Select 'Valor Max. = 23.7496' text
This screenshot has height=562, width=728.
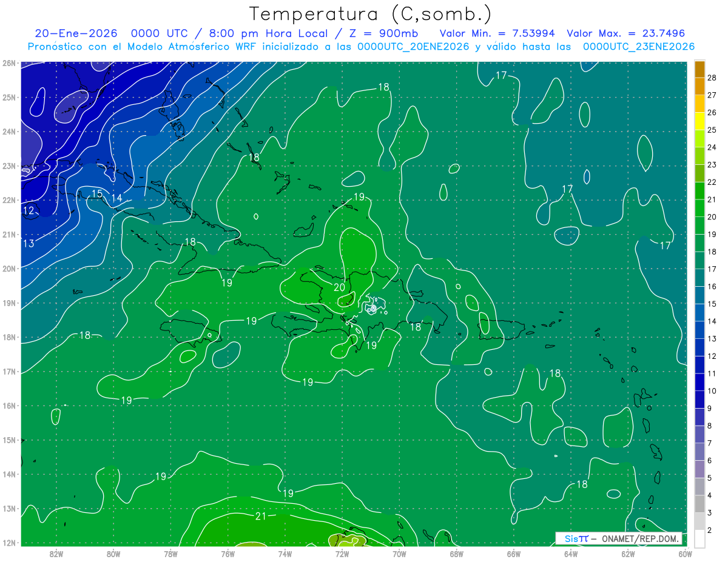[x=625, y=33]
